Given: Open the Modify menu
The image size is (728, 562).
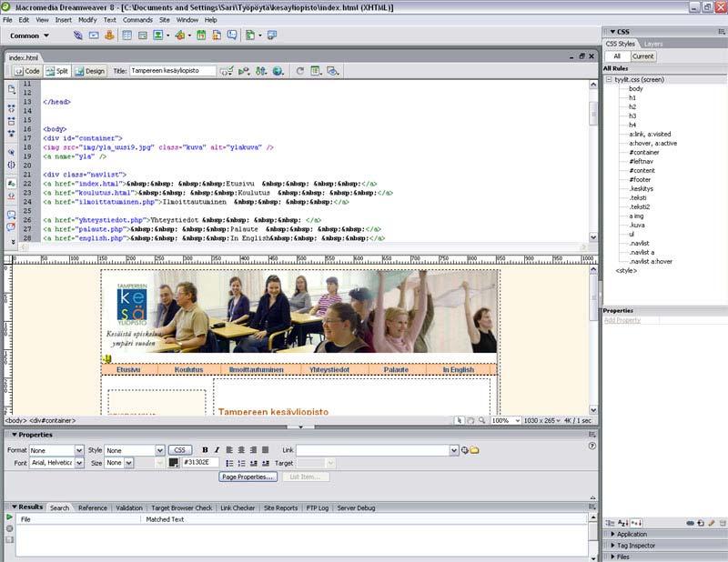Looking at the screenshot, I should coord(87,20).
